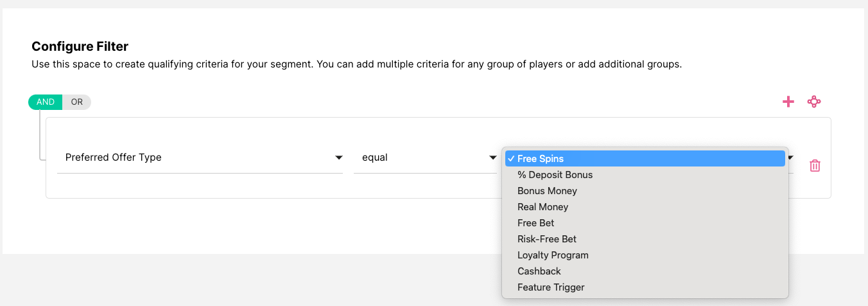Switch the group logic to AND
The width and height of the screenshot is (868, 306).
[45, 102]
